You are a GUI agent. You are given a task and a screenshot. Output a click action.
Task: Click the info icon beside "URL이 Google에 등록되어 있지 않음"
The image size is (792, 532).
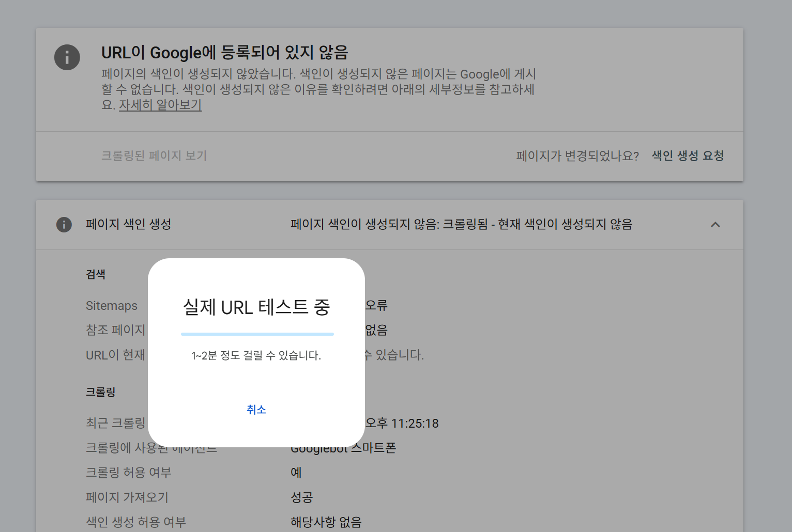point(67,57)
